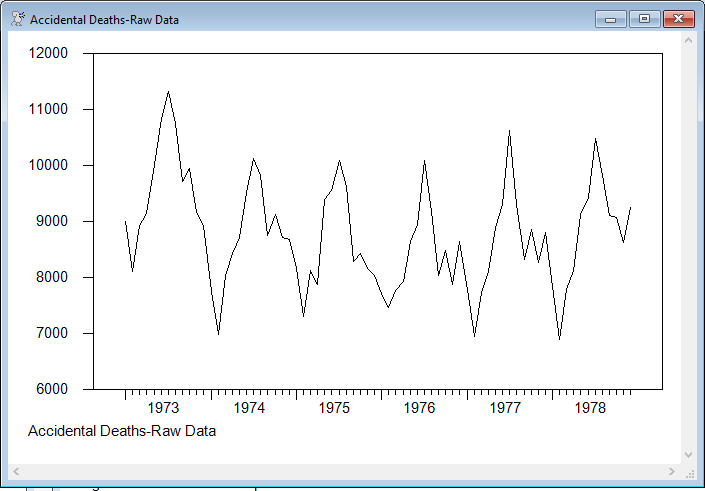Screen dimensions: 705x491
Task: Click the vertical scrollbar down arrow
Action: (689, 454)
